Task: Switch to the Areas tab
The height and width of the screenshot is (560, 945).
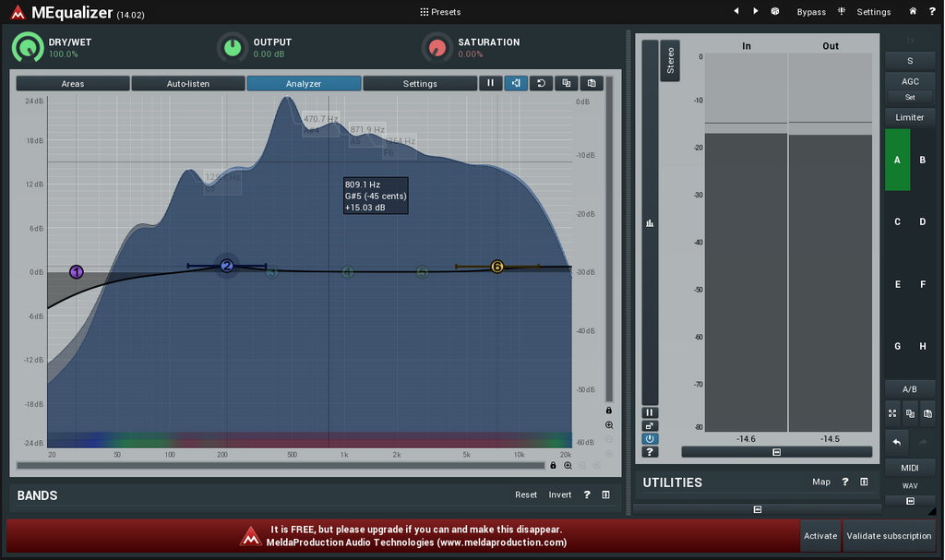Action: tap(73, 83)
